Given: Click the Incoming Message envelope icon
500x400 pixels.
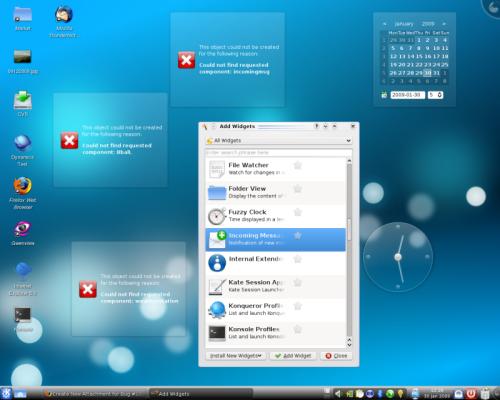Looking at the screenshot, I should pos(217,239).
